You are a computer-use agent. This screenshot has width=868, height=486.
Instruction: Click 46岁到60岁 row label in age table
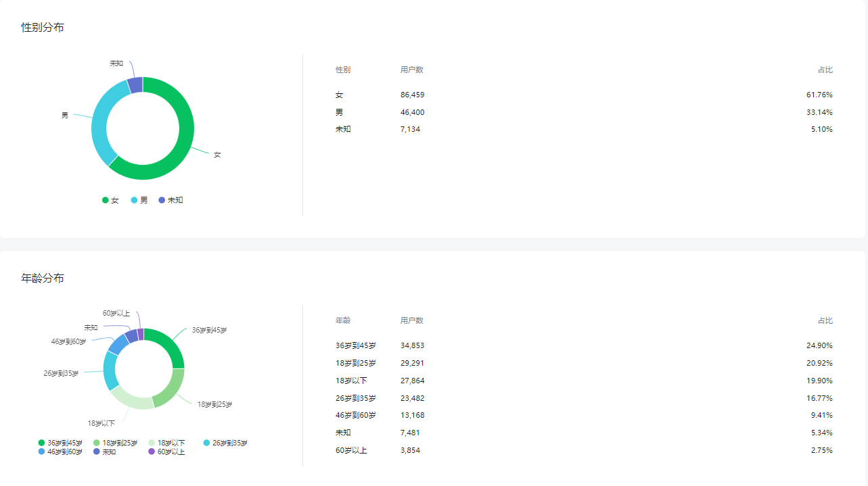[356, 416]
